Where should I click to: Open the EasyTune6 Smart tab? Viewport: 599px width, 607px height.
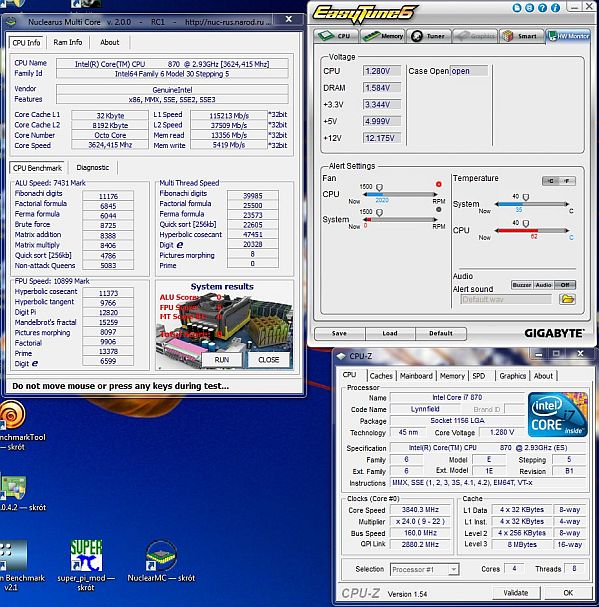[521, 36]
